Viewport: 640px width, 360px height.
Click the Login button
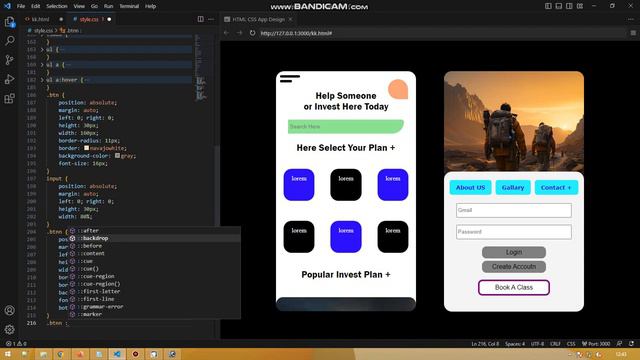pyautogui.click(x=513, y=252)
